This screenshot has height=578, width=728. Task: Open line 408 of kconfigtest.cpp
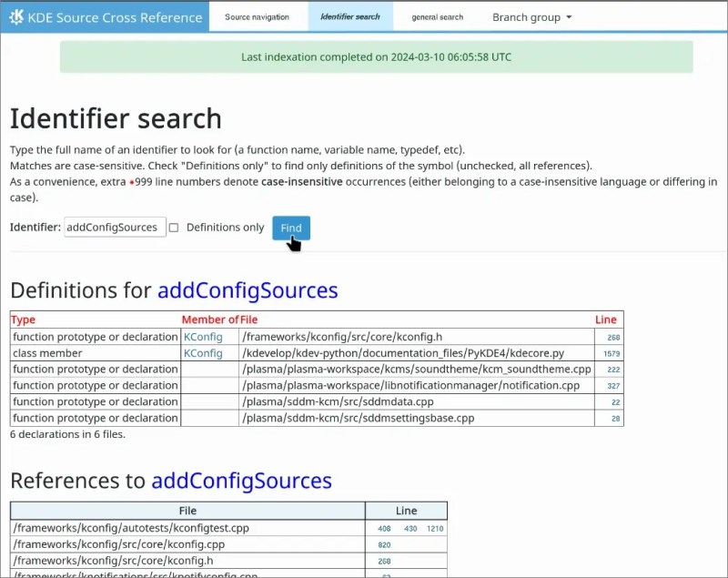[x=384, y=529]
